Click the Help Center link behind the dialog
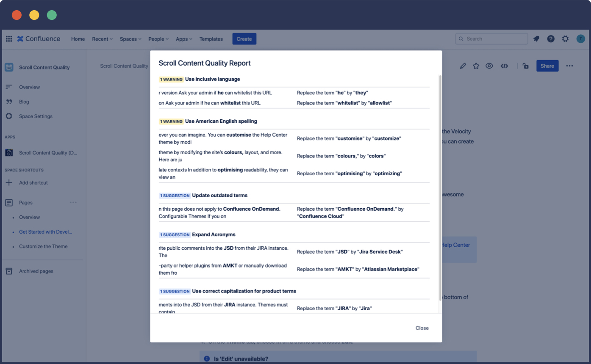This screenshot has width=591, height=364. pos(455,245)
